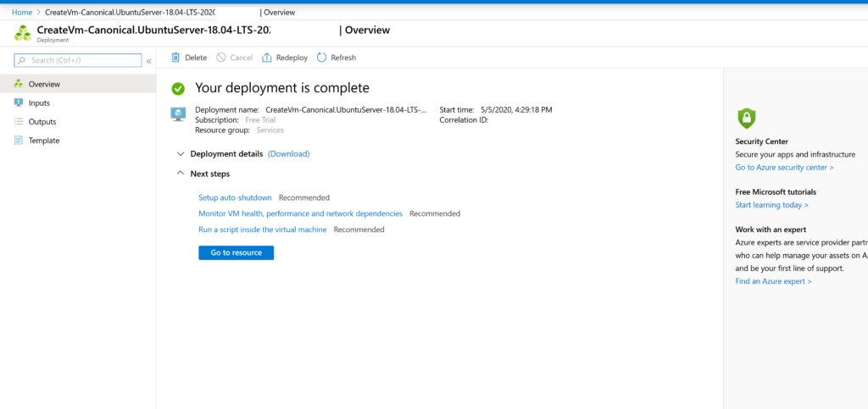Open the Outputs menu item

tap(42, 122)
